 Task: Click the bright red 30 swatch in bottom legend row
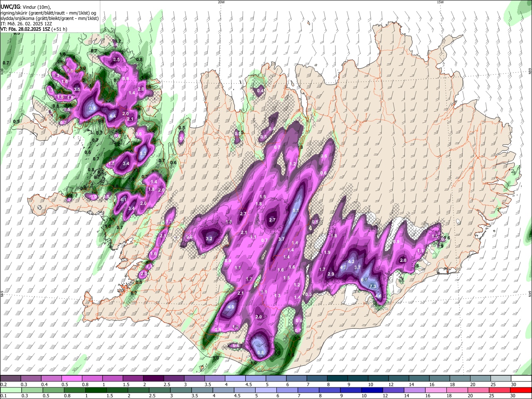tap(521, 390)
